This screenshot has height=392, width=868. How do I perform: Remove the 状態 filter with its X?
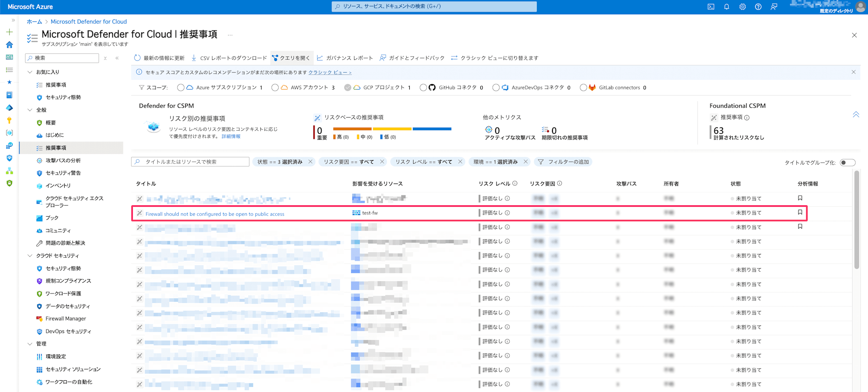[x=310, y=161]
